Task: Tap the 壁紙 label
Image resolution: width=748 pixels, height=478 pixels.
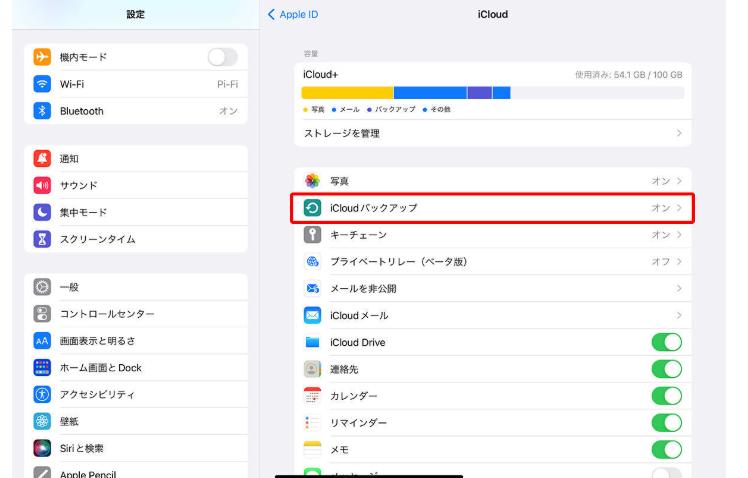Action: pyautogui.click(x=69, y=421)
